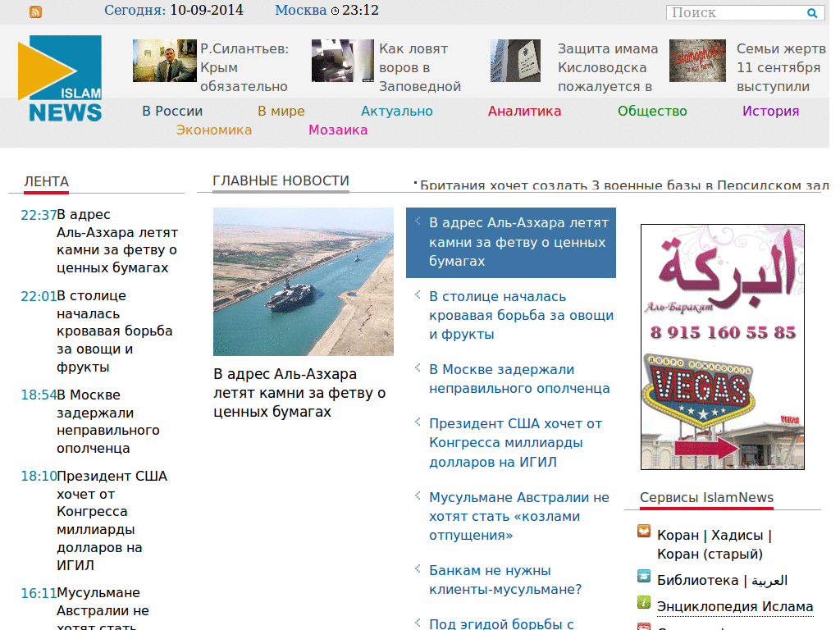840x630 pixels.
Task: Click the red service icon below Энциклопедия Ислама
Action: [x=644, y=626]
